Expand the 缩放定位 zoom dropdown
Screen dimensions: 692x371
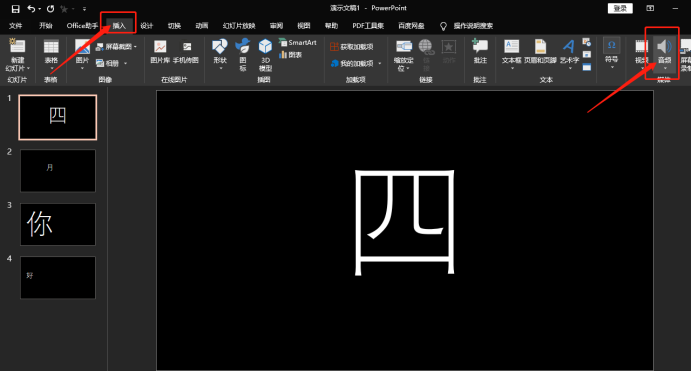[x=408, y=69]
